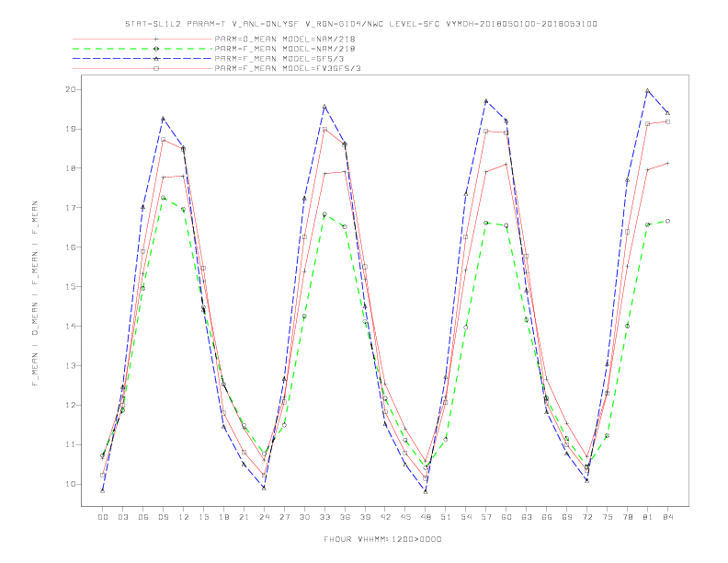
Task: Select legend entry PARM=F_MEAN MODEL=NAM/218
Action: [285, 49]
